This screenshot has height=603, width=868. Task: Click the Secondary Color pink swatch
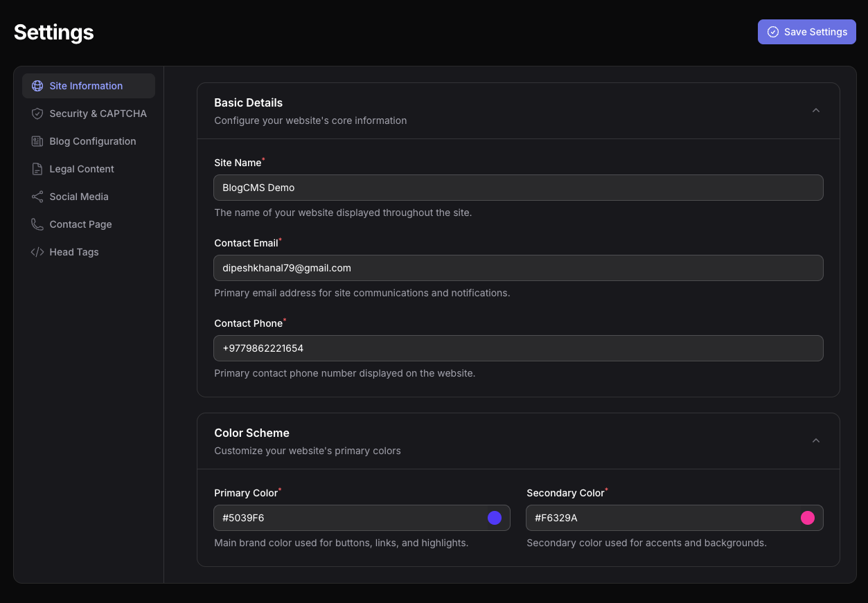click(807, 517)
